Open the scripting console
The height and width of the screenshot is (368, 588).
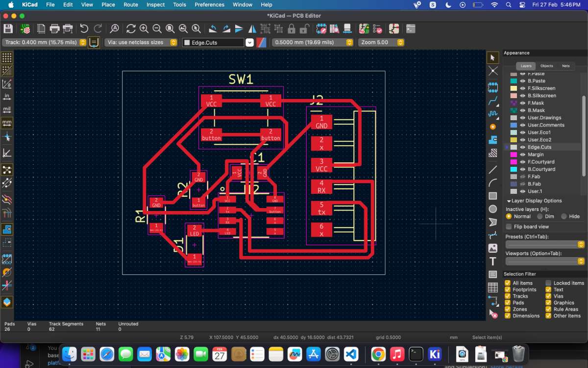411,28
